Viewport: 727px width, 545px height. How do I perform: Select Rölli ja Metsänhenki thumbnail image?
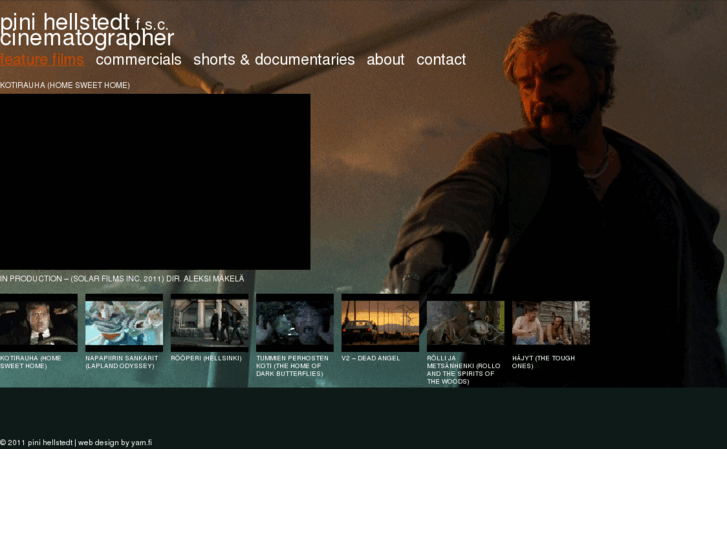pyautogui.click(x=466, y=323)
